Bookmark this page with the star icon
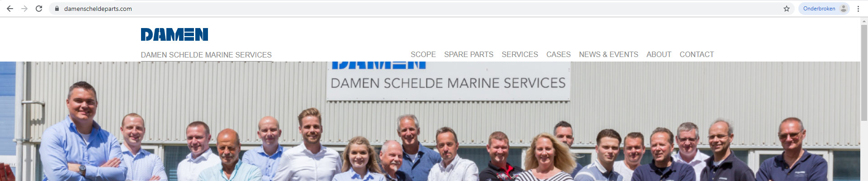 click(x=787, y=9)
